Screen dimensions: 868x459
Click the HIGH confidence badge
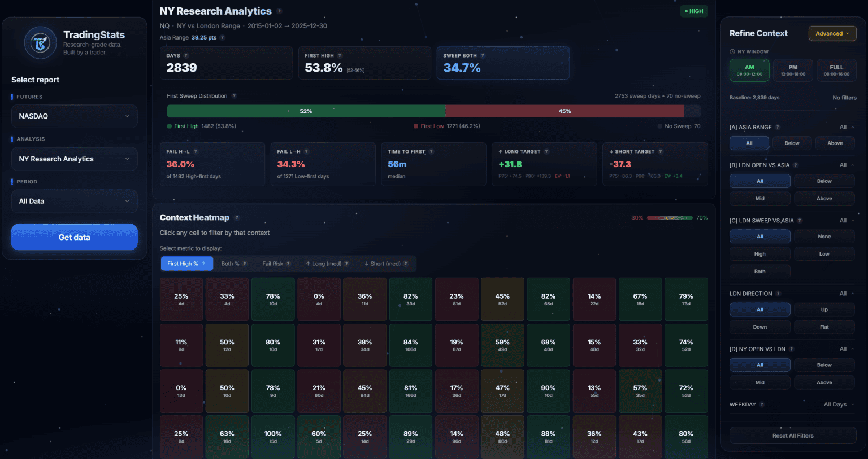pos(694,11)
